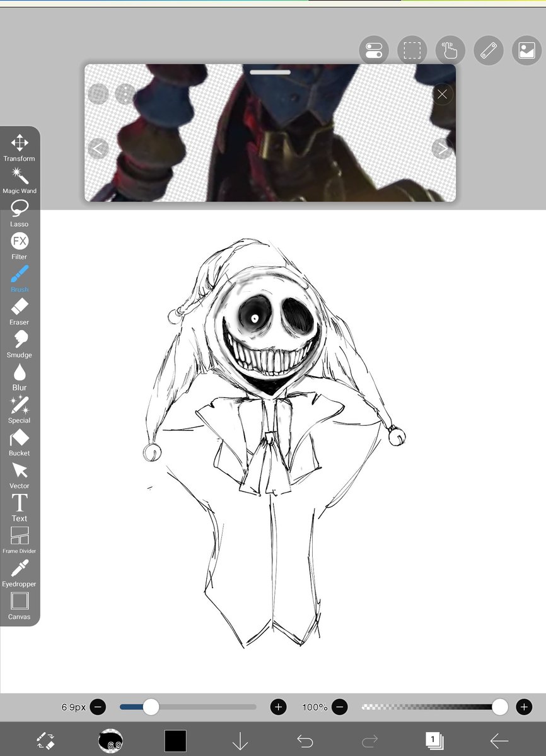Select the Transform tool
Image resolution: width=546 pixels, height=756 pixels.
[x=20, y=148]
